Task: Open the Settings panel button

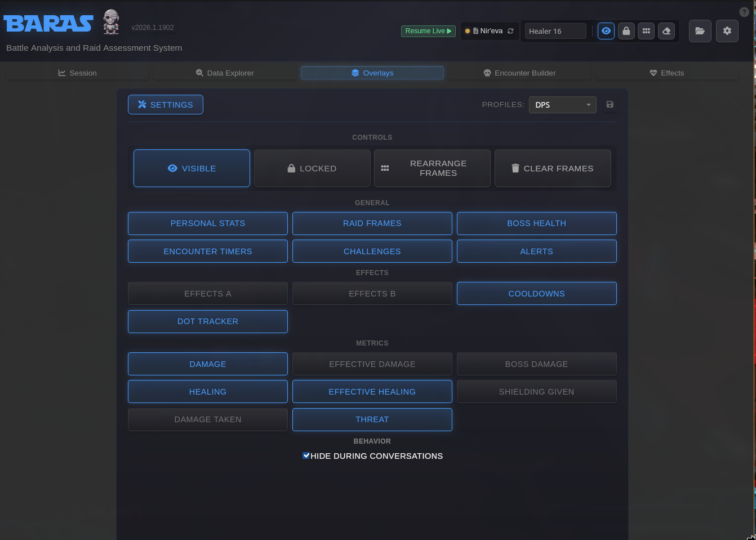Action: click(x=165, y=104)
